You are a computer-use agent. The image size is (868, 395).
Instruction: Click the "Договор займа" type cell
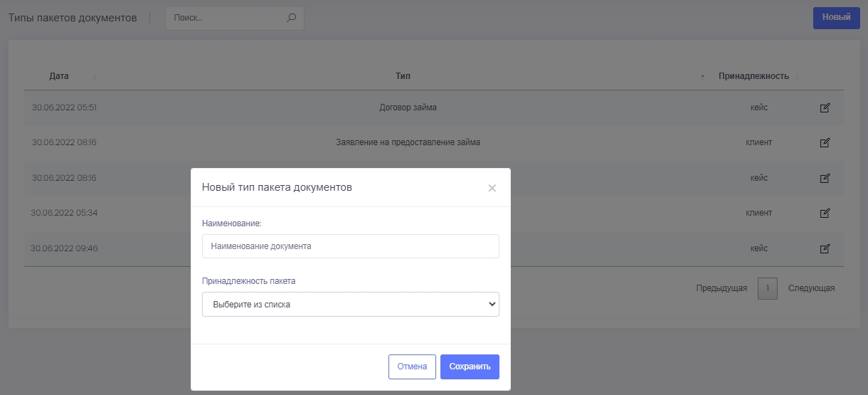click(408, 108)
